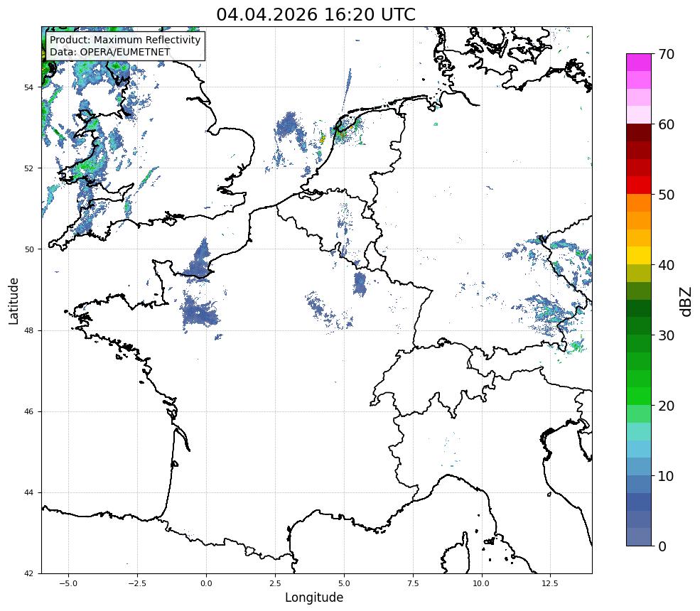Click the longitude tick label 2.5

275,583
